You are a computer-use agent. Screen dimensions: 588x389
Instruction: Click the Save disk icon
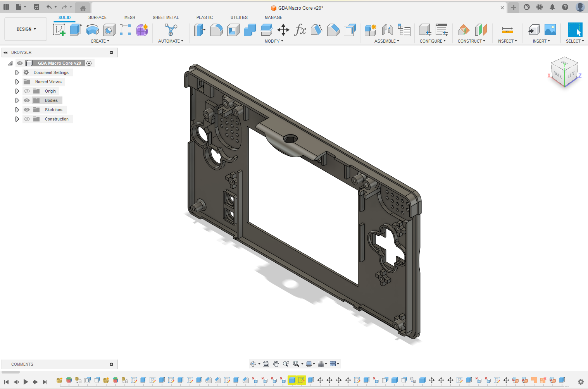click(x=36, y=7)
